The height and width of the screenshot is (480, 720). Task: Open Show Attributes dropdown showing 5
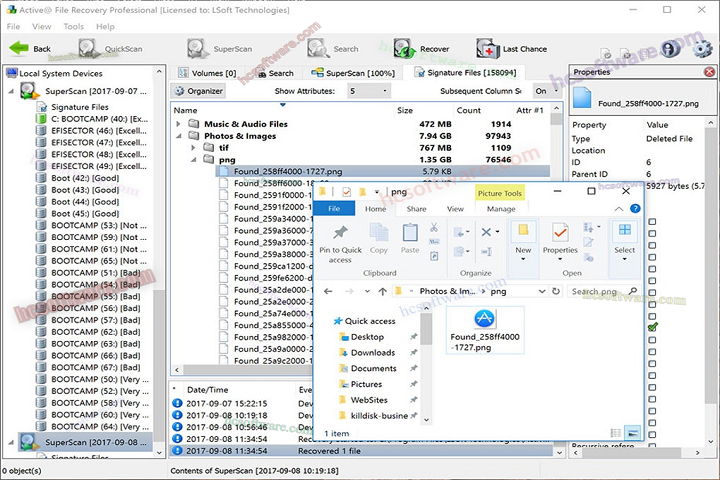click(369, 91)
